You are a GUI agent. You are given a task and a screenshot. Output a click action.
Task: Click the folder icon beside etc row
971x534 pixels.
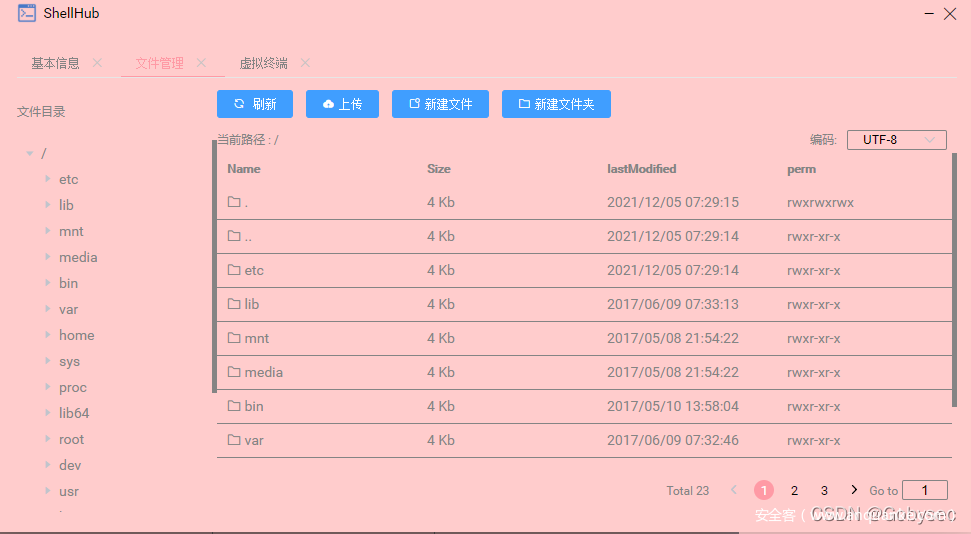pos(234,270)
